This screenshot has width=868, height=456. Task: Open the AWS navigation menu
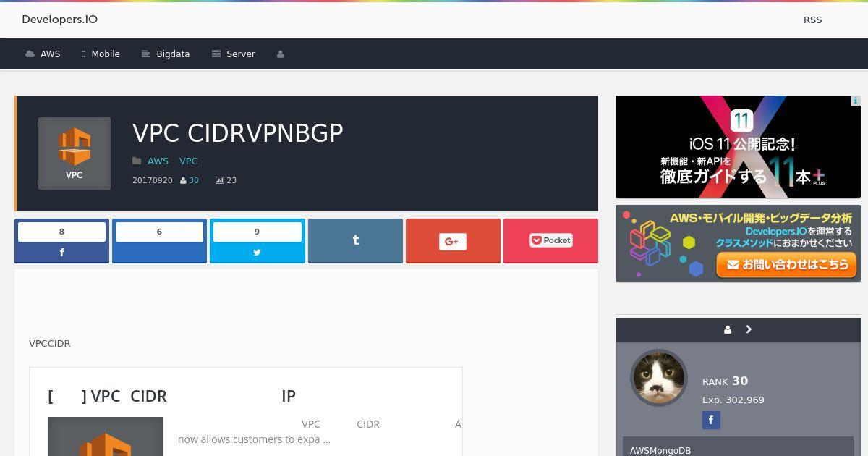click(43, 54)
